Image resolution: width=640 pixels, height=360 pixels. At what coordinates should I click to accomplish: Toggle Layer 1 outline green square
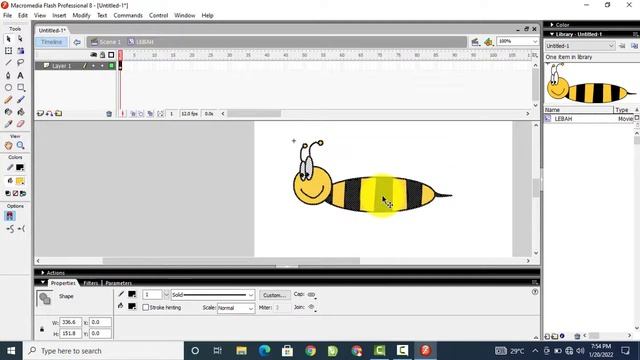pos(111,66)
